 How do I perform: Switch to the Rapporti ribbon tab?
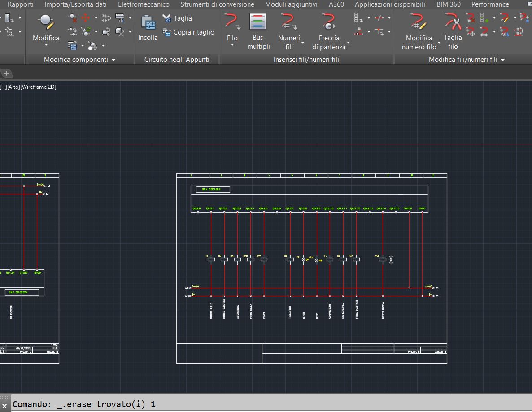click(21, 4)
